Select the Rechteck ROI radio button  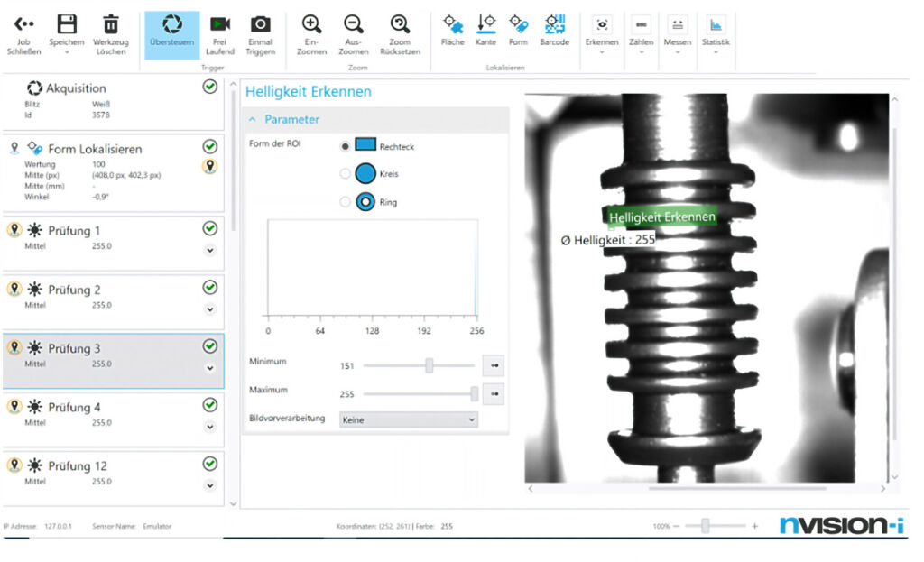click(x=345, y=146)
